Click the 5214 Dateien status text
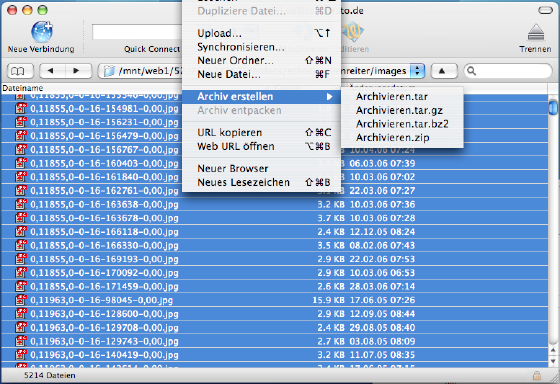The height and width of the screenshot is (384, 560). pos(50,375)
